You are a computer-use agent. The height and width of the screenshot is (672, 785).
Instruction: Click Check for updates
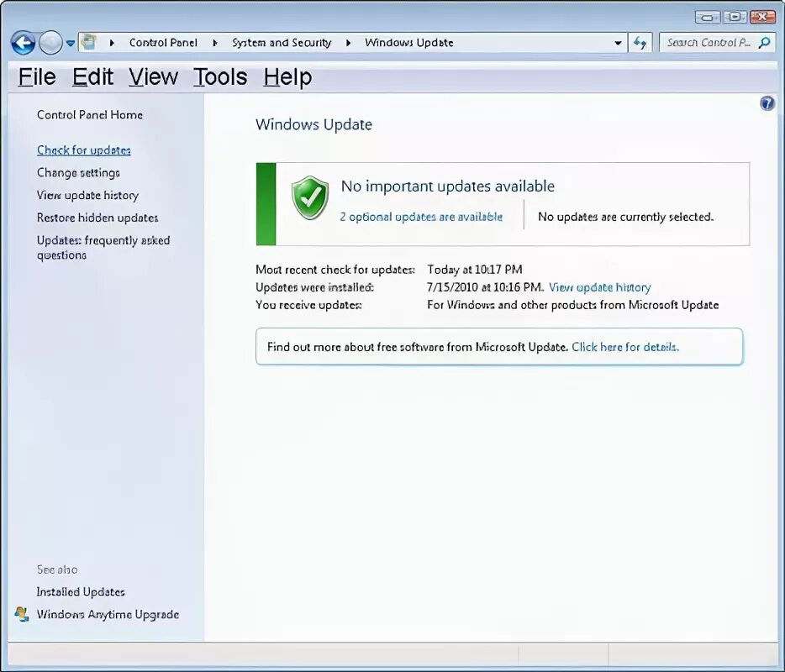pyautogui.click(x=83, y=150)
